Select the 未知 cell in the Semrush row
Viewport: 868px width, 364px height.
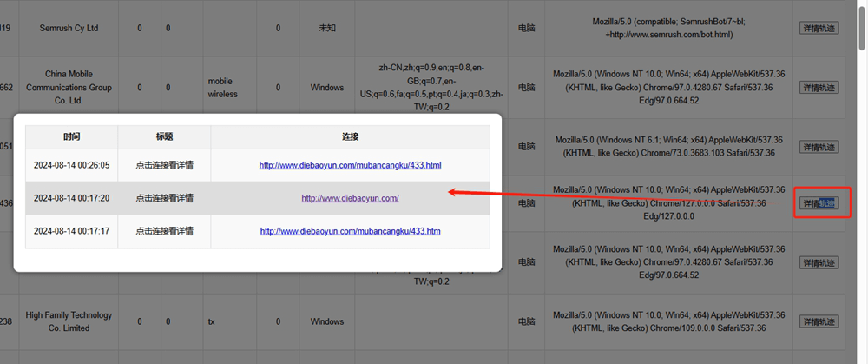326,29
